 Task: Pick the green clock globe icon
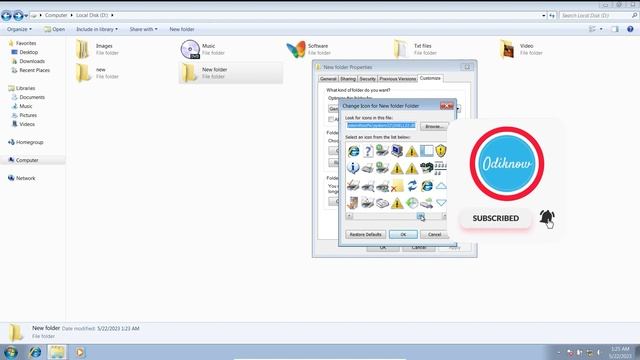(412, 203)
